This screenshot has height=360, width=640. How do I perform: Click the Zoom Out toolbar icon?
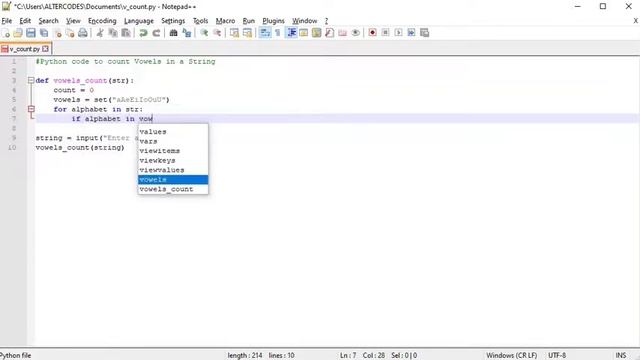[217, 33]
